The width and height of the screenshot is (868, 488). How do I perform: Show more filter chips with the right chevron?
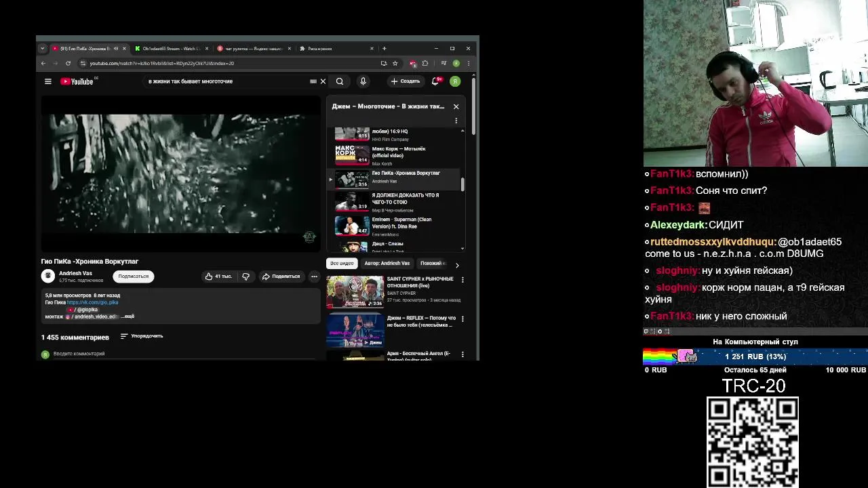pos(457,265)
